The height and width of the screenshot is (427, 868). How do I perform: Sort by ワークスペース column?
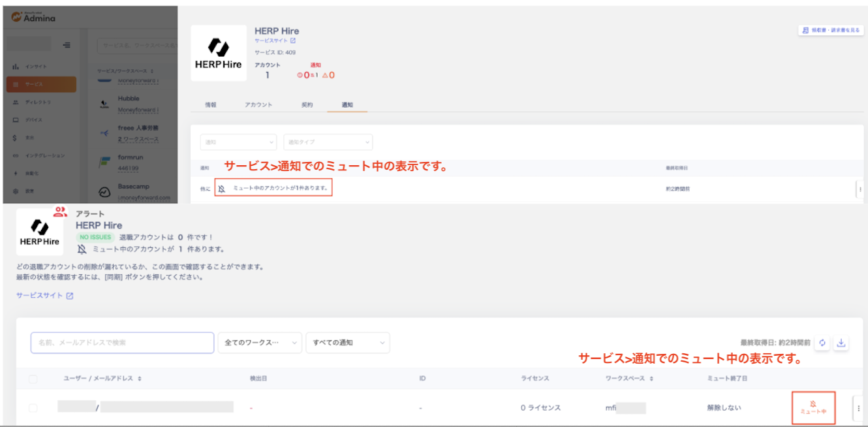pyautogui.click(x=630, y=379)
